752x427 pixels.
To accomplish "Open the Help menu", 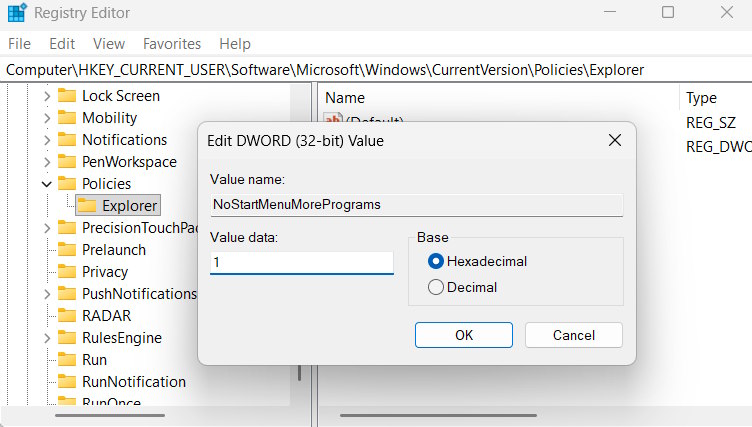I will pyautogui.click(x=235, y=44).
